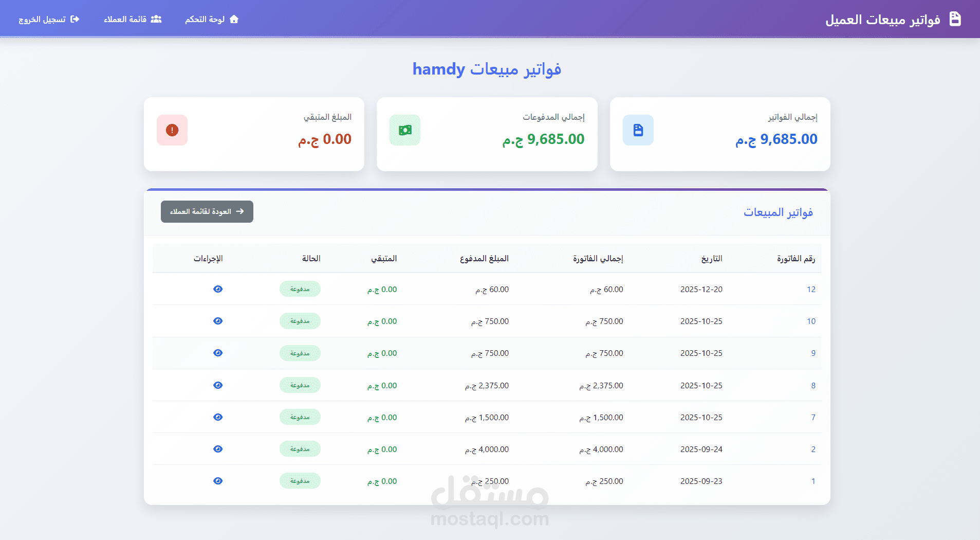Open لوحة التحكم in the top navigation

[x=212, y=19]
